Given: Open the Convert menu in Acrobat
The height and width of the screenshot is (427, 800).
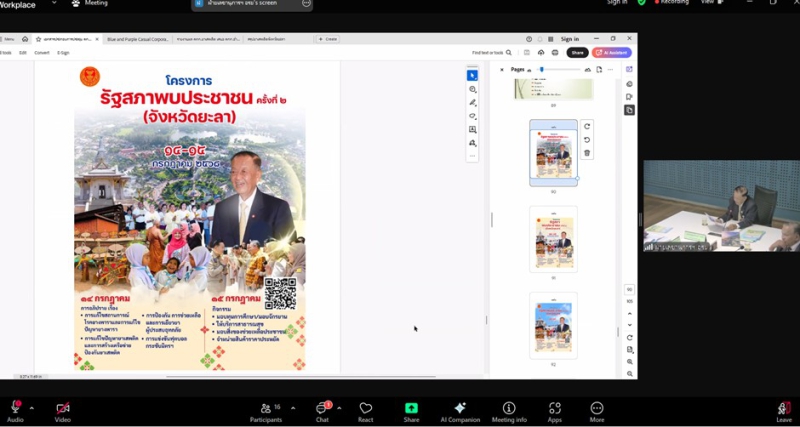Looking at the screenshot, I should 42,52.
